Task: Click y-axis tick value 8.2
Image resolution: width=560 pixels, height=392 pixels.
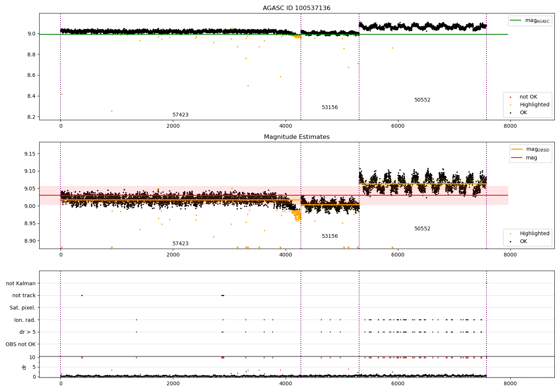Action: tap(31, 117)
